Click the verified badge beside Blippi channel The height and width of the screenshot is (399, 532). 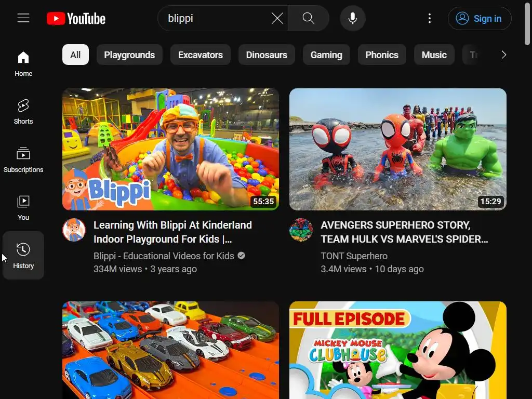pos(241,256)
